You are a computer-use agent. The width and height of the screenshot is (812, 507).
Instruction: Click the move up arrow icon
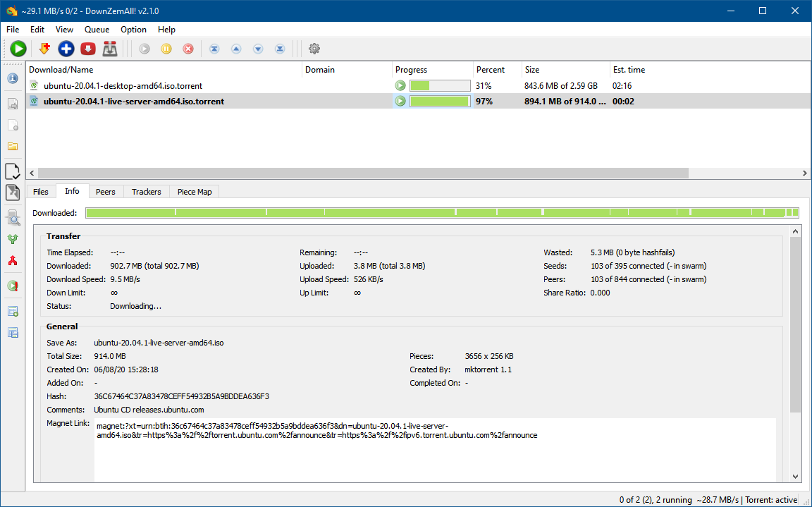[236, 49]
